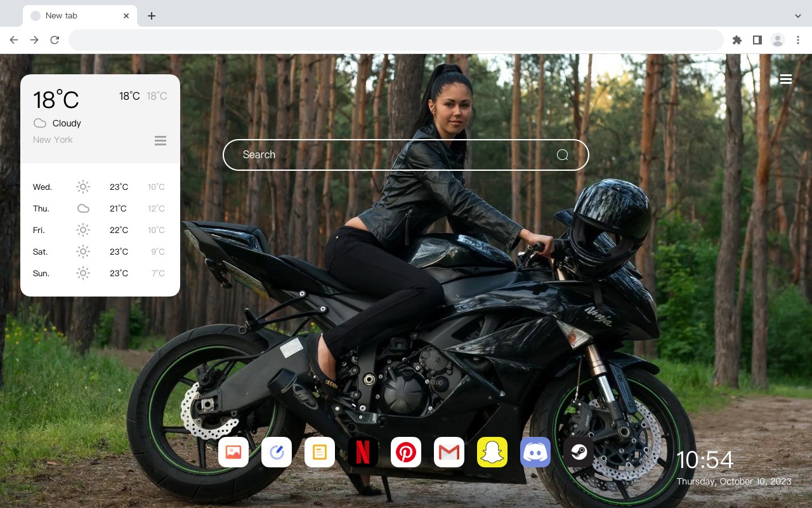Image resolution: width=812 pixels, height=508 pixels.
Task: Click the current 18°C temperature reading
Action: 56,100
